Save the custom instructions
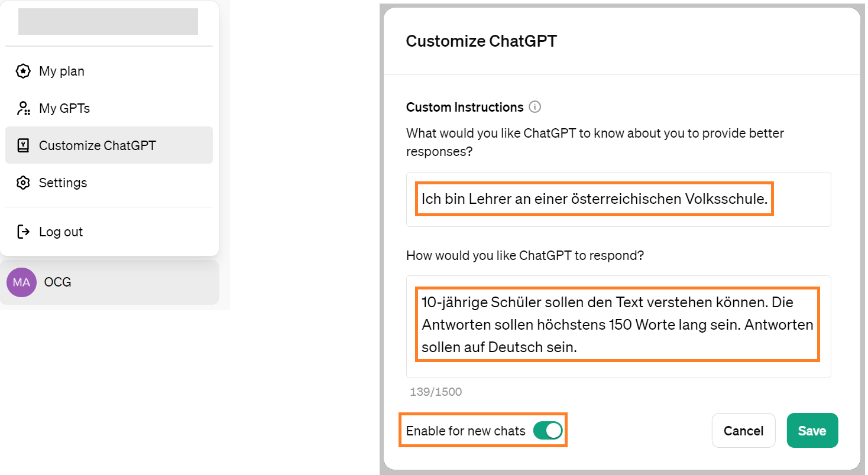 coord(812,431)
